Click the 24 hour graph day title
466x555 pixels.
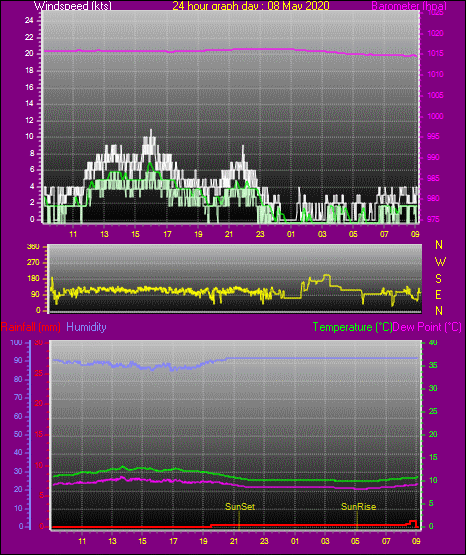251,6
